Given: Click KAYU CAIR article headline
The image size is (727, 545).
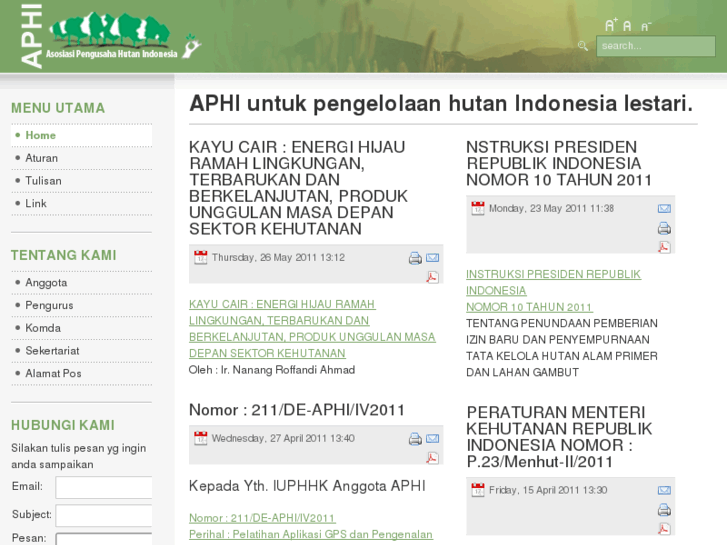Looking at the screenshot, I should pyautogui.click(x=298, y=188).
